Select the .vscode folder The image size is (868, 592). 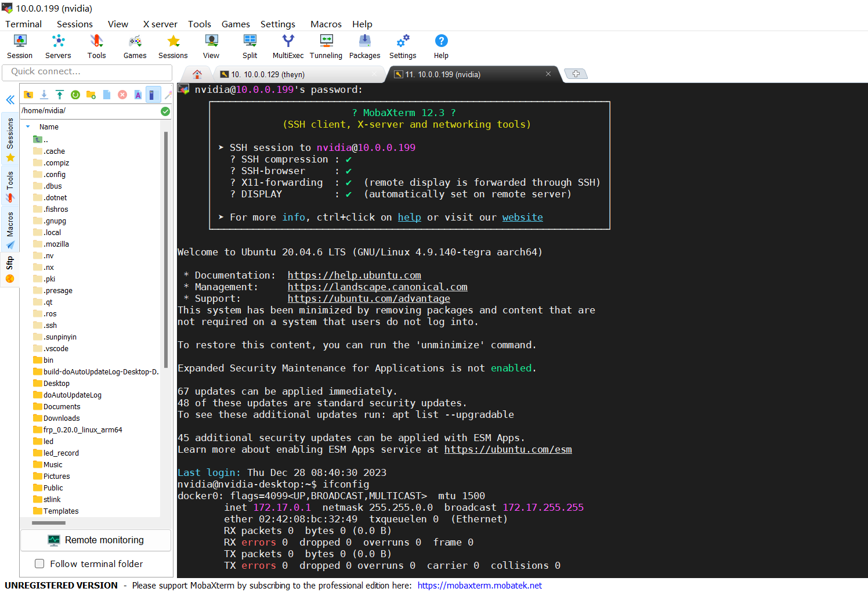(x=51, y=348)
